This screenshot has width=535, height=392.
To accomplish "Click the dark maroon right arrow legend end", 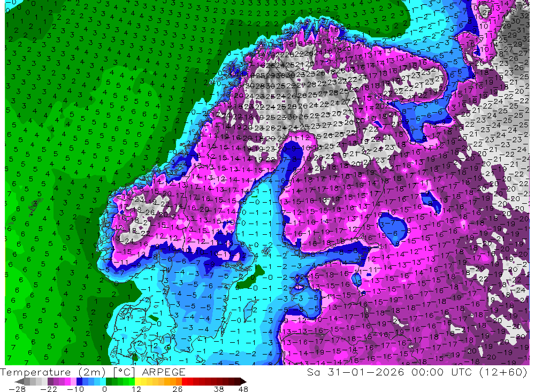I will [243, 381].
